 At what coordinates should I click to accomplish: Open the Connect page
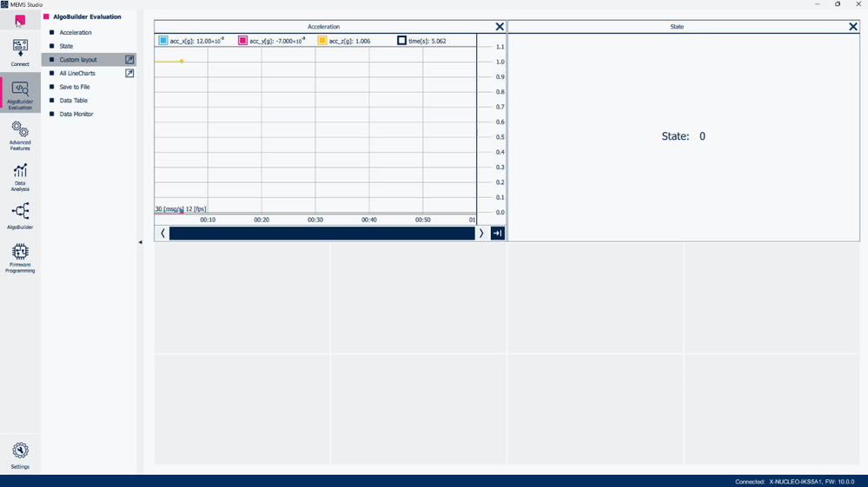coord(20,52)
